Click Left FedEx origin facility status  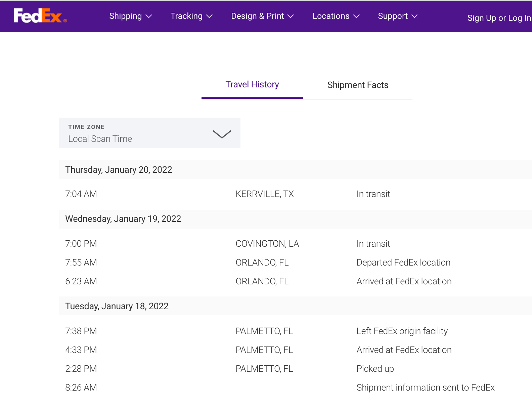point(402,331)
